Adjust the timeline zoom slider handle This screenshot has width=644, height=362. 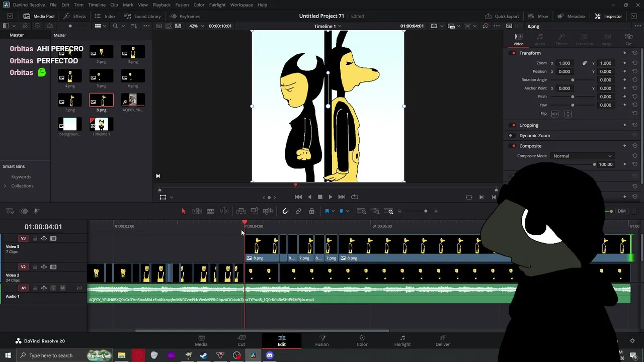pos(426,211)
